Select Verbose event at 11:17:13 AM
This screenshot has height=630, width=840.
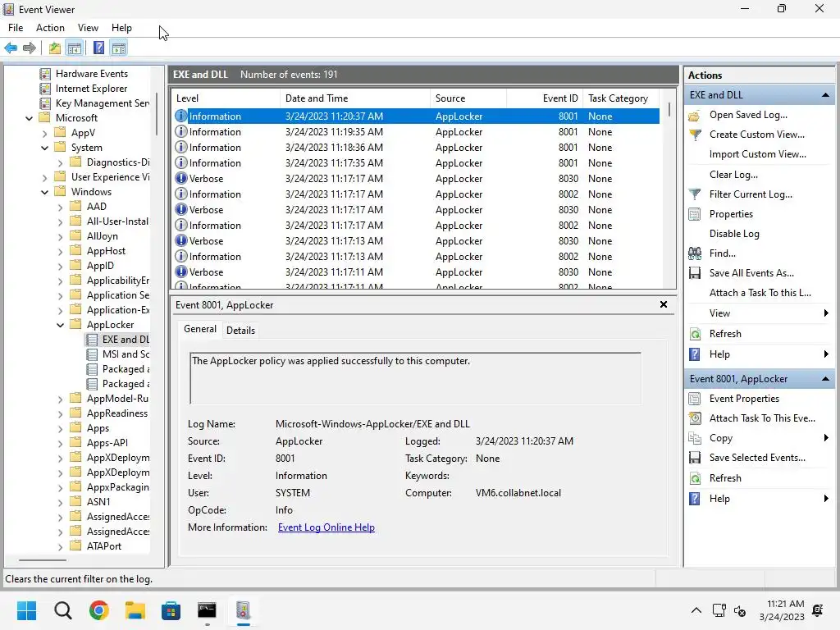[416, 241]
